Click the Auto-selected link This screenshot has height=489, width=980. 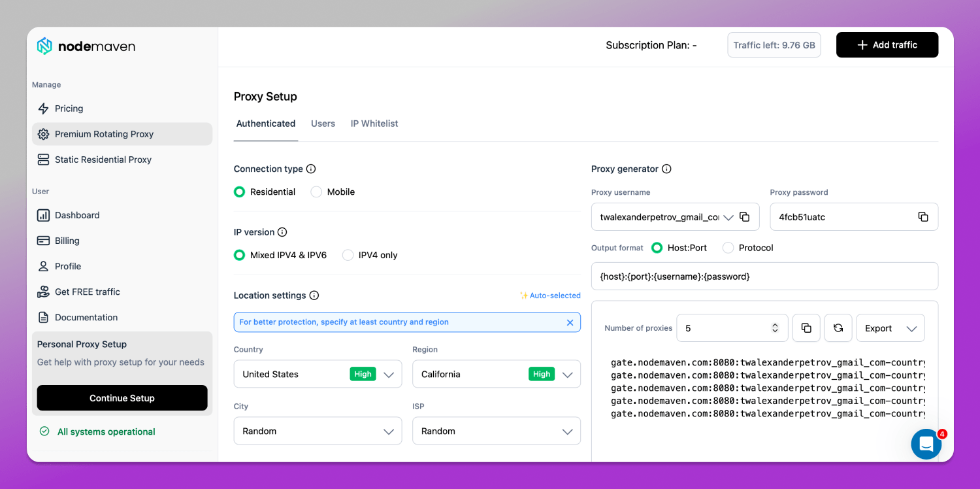coord(550,295)
